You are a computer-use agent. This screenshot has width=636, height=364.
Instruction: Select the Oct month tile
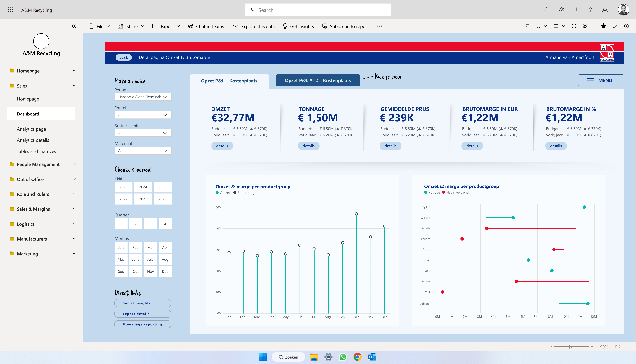tap(136, 271)
